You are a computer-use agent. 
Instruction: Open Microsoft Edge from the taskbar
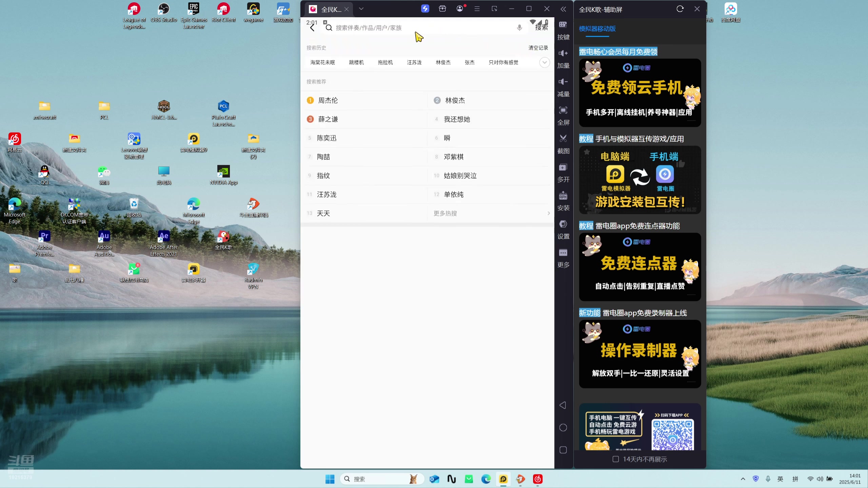point(486,479)
